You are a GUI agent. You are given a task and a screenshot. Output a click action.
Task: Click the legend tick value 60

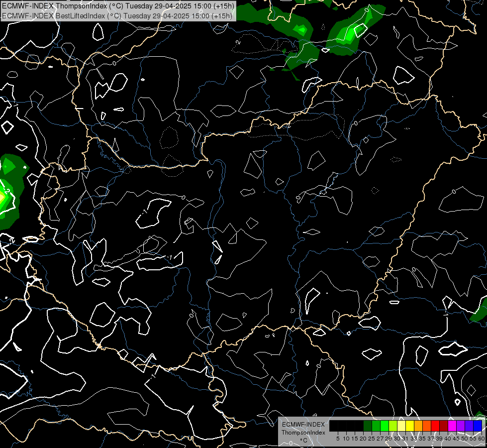[x=482, y=439]
